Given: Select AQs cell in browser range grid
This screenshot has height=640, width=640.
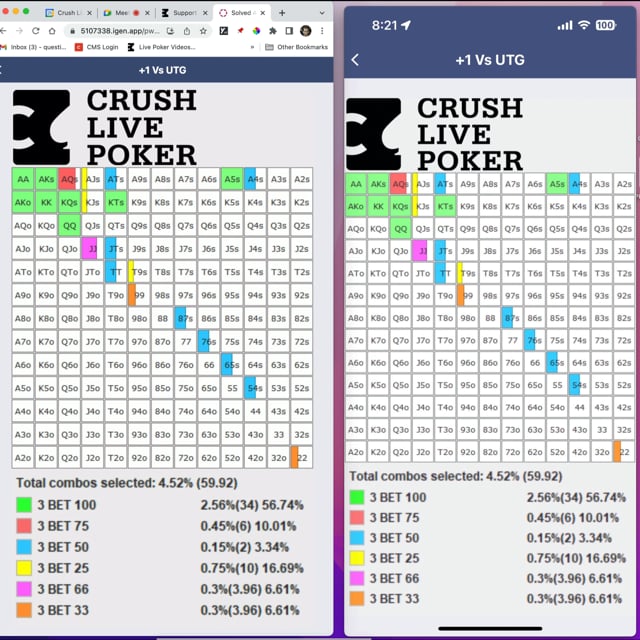Looking at the screenshot, I should click(69, 179).
